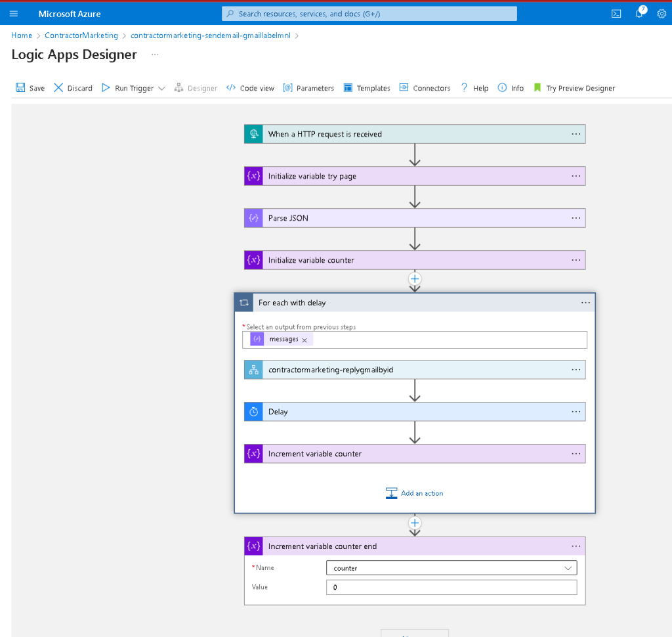The image size is (672, 637).
Task: Expand contractormarketing-replygmailbyid step
Action: [x=415, y=369]
